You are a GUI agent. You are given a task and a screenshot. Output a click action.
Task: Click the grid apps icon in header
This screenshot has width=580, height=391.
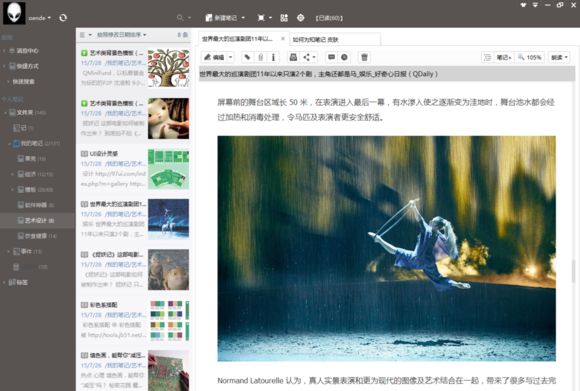pyautogui.click(x=284, y=18)
